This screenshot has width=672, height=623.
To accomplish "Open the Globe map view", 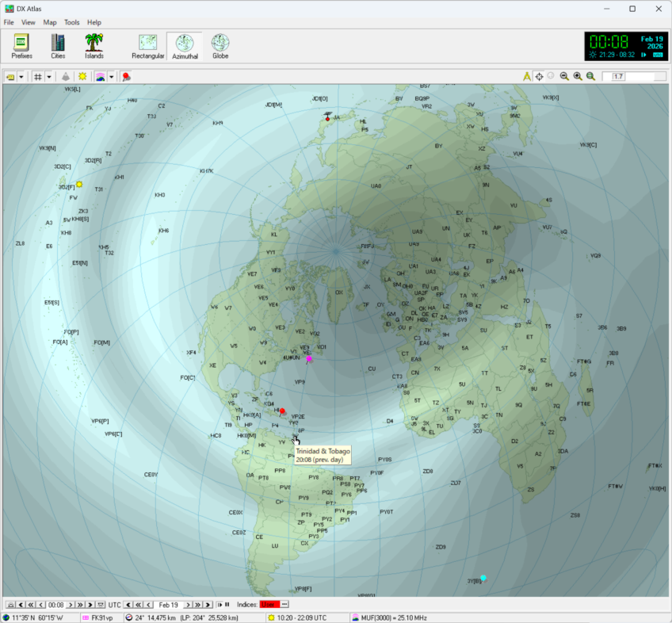I will click(x=220, y=45).
